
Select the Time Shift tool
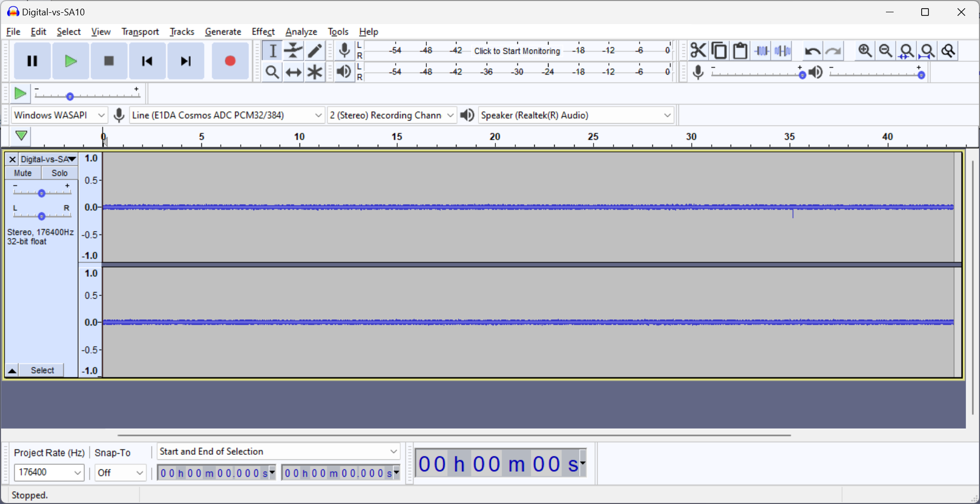click(x=293, y=72)
